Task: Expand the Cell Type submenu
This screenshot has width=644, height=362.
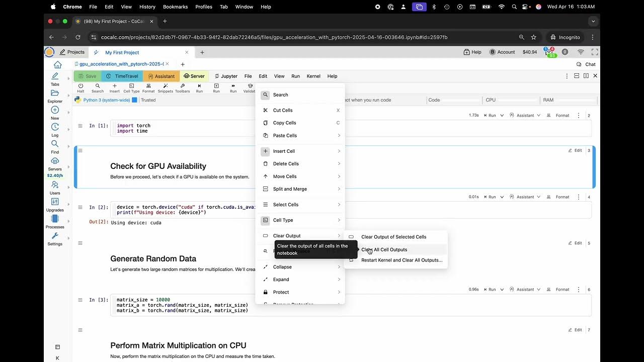Action: click(x=300, y=220)
